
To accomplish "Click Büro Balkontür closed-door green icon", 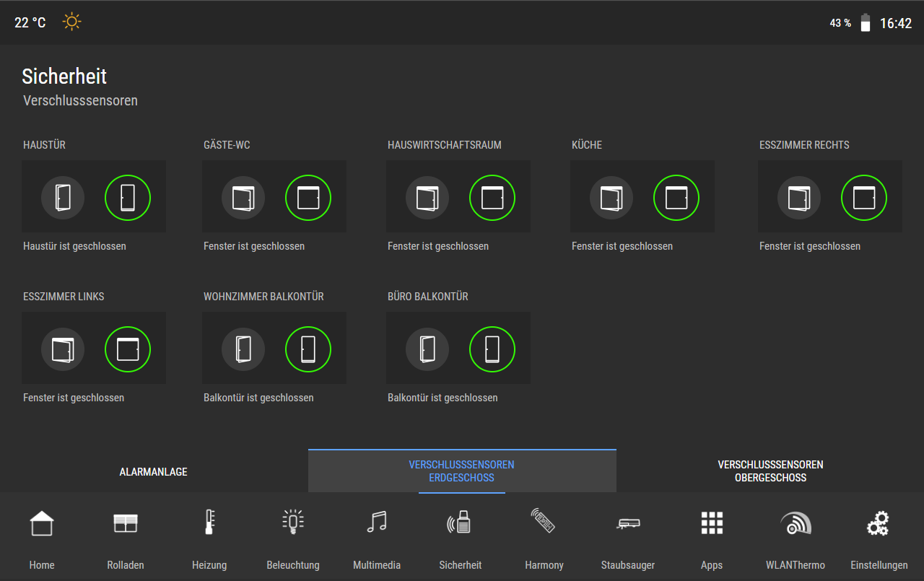I will (492, 349).
